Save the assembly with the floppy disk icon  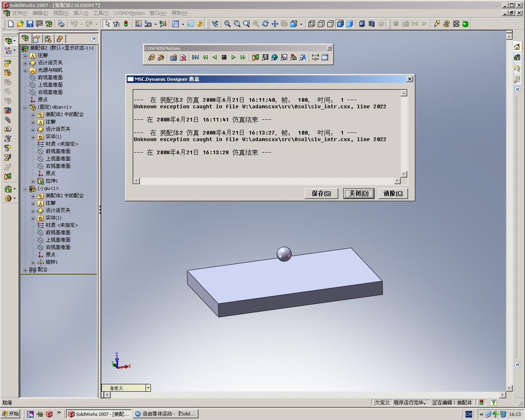click(x=30, y=24)
